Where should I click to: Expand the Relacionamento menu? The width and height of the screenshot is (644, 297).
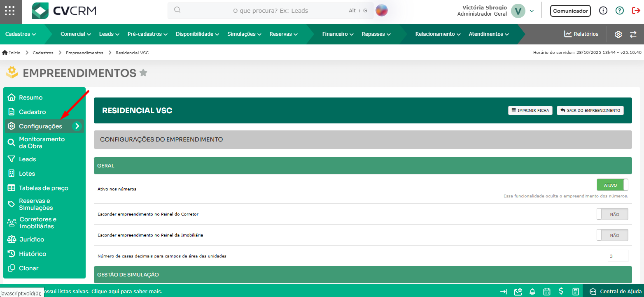pyautogui.click(x=438, y=34)
